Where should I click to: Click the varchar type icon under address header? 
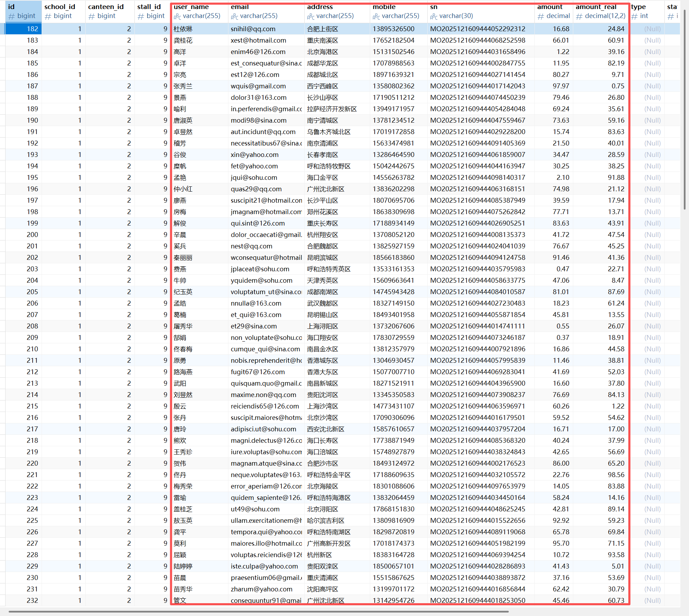311,16
